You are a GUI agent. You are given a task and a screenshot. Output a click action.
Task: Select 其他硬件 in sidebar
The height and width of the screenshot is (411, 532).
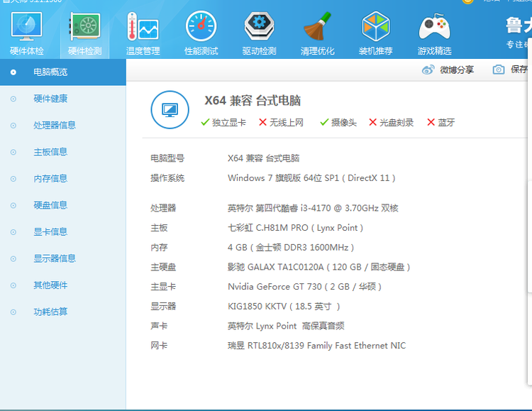[x=50, y=285]
